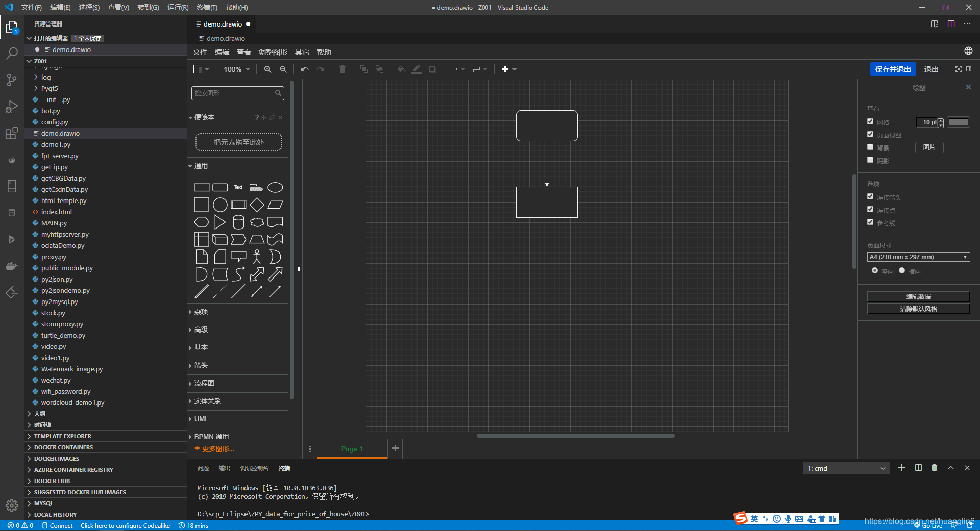980x531 pixels.
Task: Toggle connection points (连接点) checkbox
Action: pyautogui.click(x=870, y=209)
